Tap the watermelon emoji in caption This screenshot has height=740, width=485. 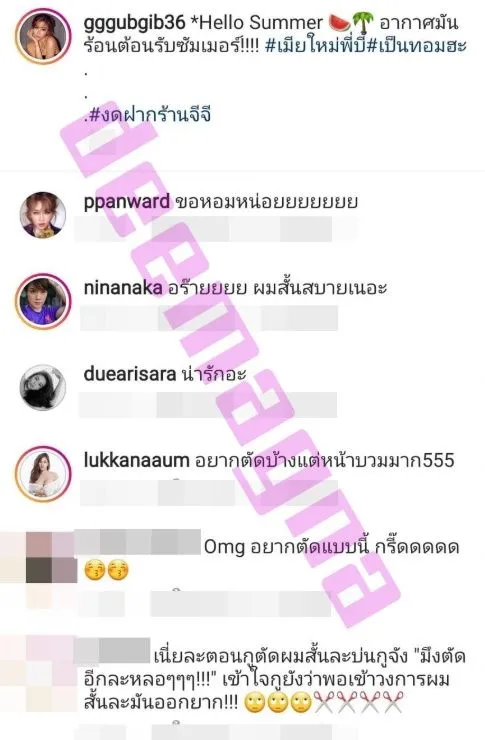coord(340,23)
